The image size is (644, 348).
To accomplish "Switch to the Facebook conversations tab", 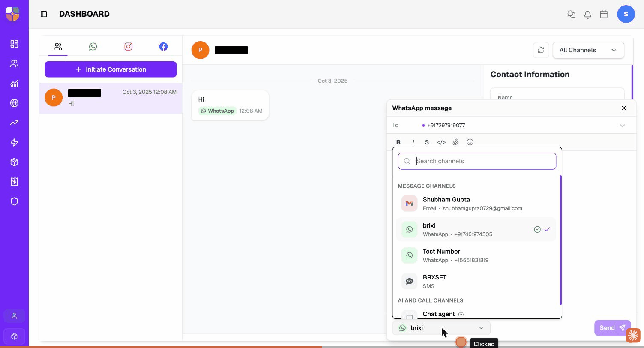I will [163, 47].
